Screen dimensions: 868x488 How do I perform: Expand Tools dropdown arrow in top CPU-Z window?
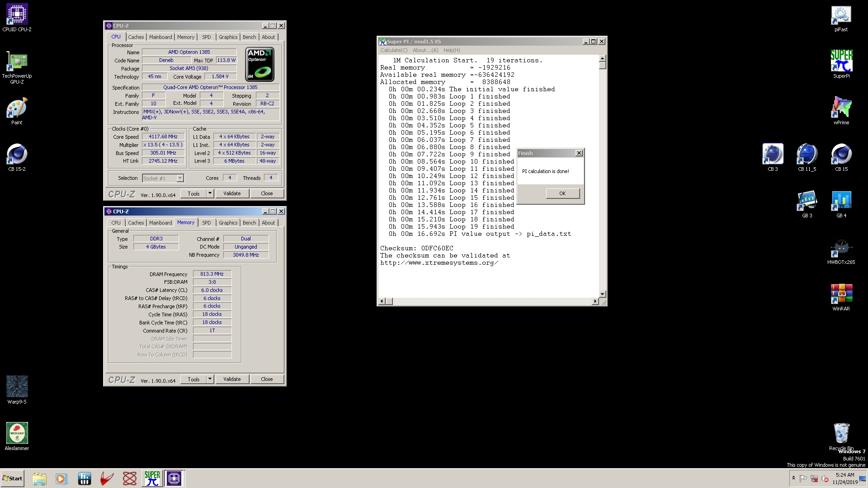(210, 193)
